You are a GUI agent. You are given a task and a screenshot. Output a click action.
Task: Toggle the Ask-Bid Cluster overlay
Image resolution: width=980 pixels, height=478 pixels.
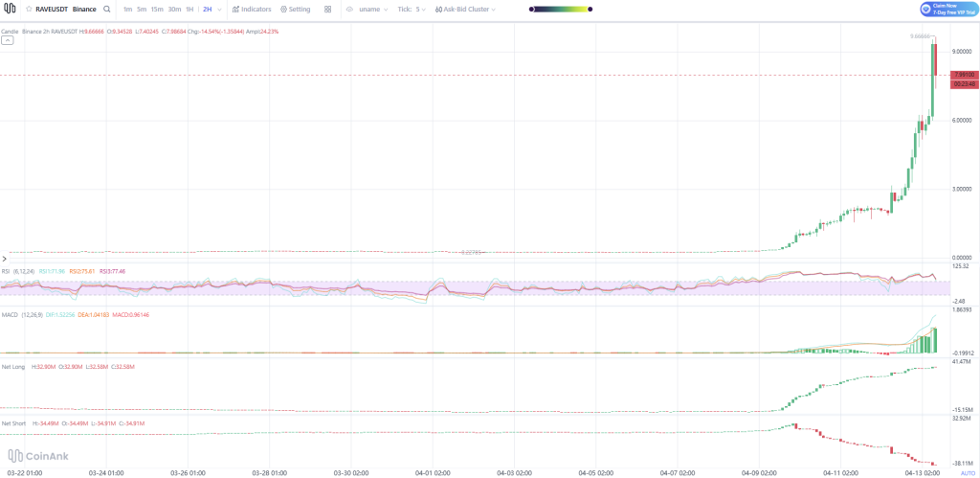click(464, 9)
